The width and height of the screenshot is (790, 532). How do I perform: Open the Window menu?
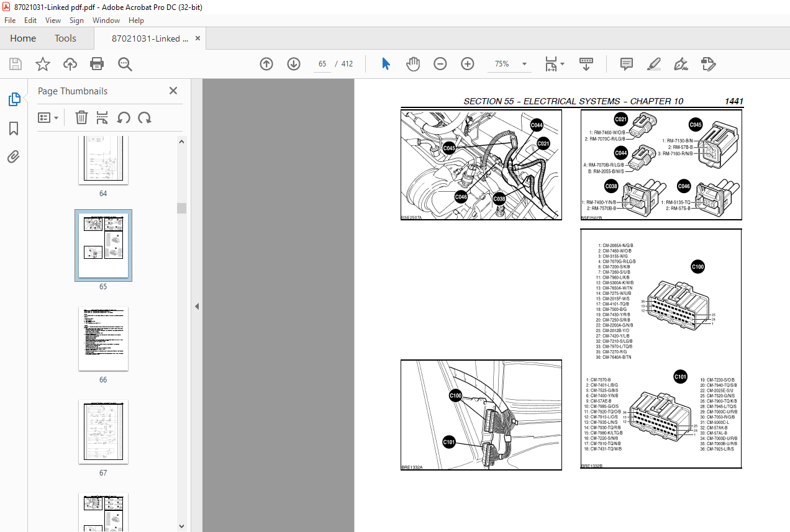click(106, 20)
